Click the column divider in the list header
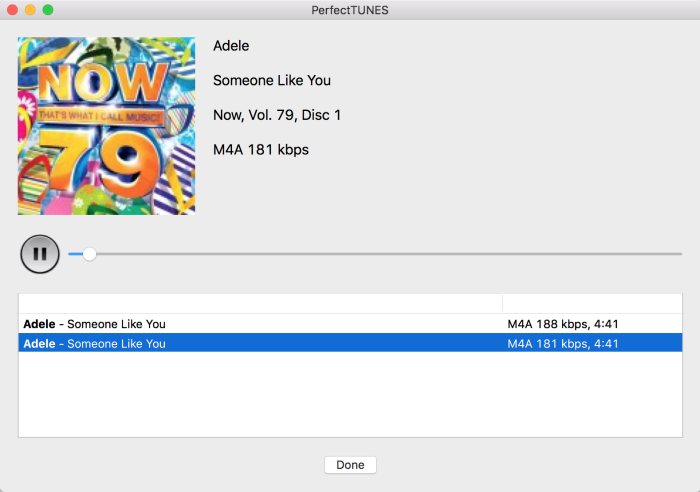The width and height of the screenshot is (700, 492). (502, 303)
